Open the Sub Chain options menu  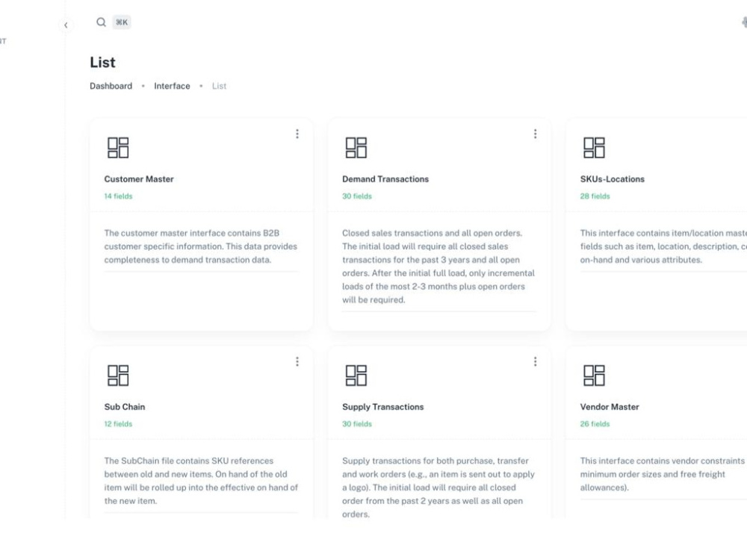298,361
